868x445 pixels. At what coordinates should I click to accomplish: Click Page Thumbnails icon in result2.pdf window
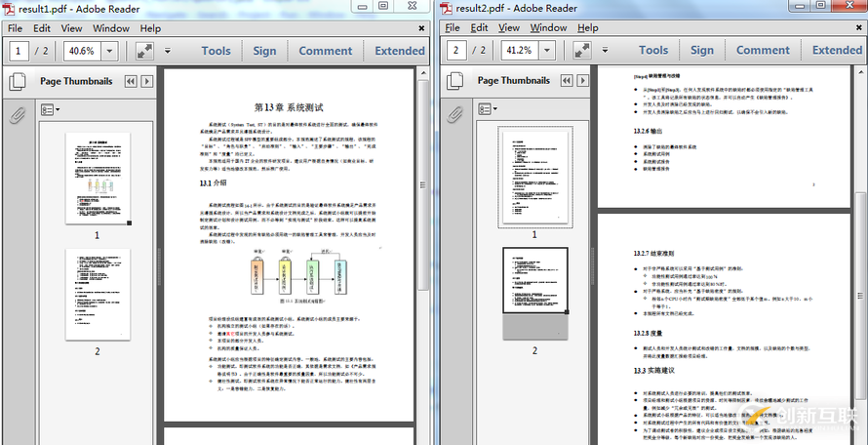pyautogui.click(x=454, y=82)
